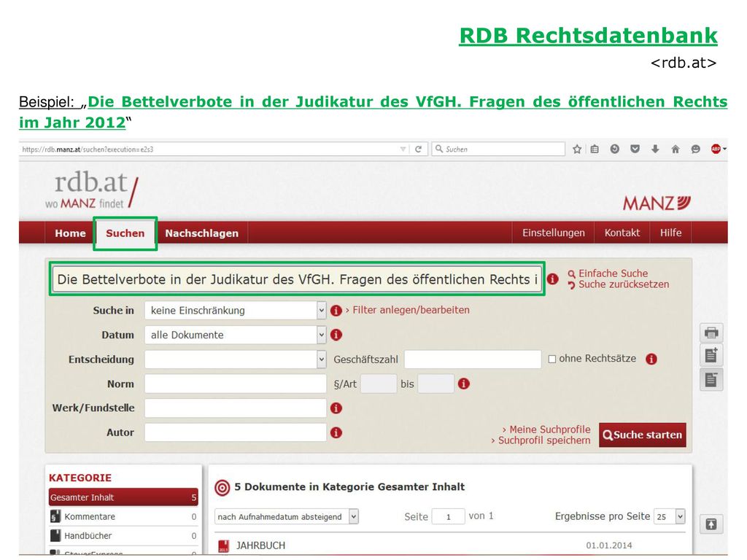Show info icon next to Suche in
747x560 pixels.
(x=336, y=311)
